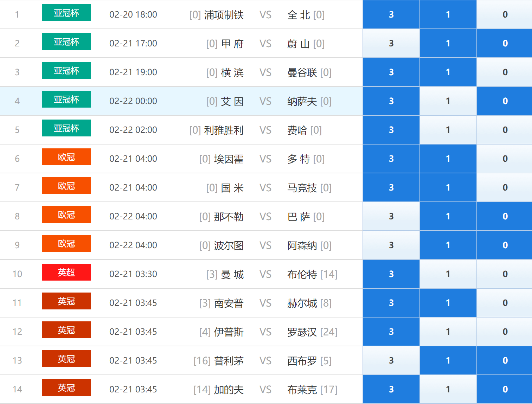Click the 英冠 league tag in row 14
This screenshot has width=532, height=404.
tap(66, 387)
